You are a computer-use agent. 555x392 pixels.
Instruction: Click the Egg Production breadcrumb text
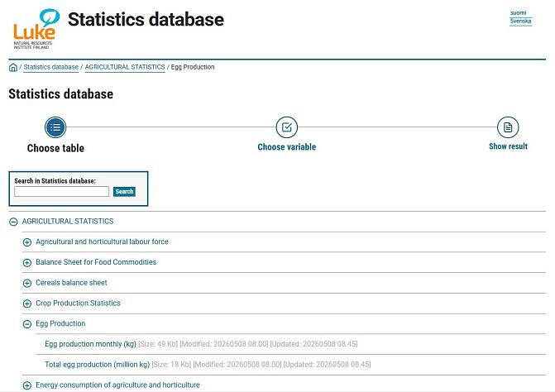[x=193, y=67]
